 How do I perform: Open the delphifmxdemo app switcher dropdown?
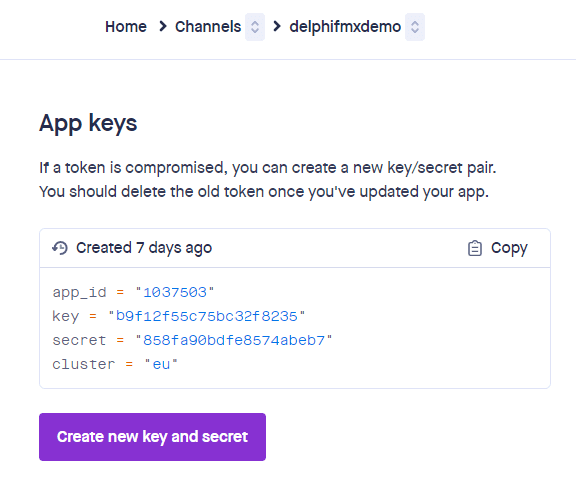pos(415,27)
